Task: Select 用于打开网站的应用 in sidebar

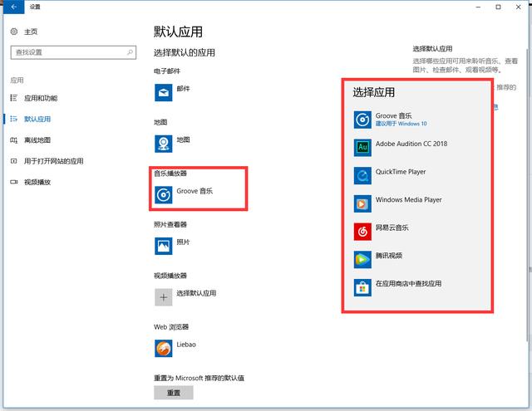Action: tap(53, 161)
